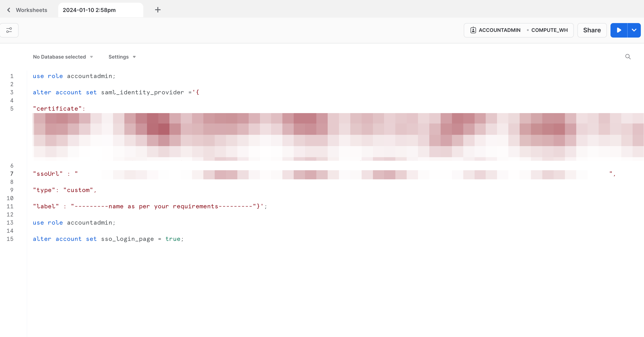Click line number 7 in gutter
The image size is (644, 337).
(12, 174)
